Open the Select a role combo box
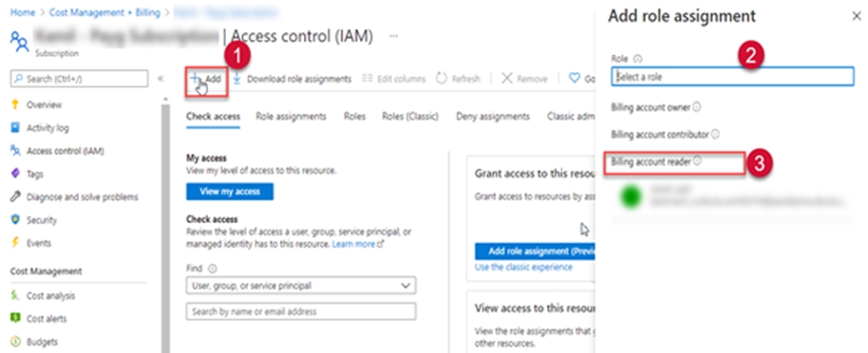Viewport: 868px width, 353px height. pyautogui.click(x=732, y=77)
